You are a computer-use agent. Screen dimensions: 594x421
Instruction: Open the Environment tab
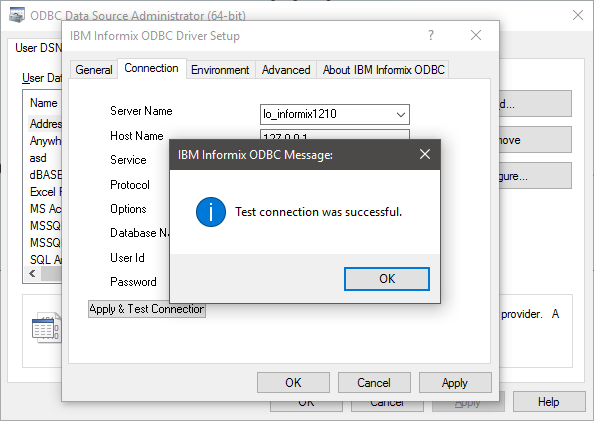coord(220,70)
